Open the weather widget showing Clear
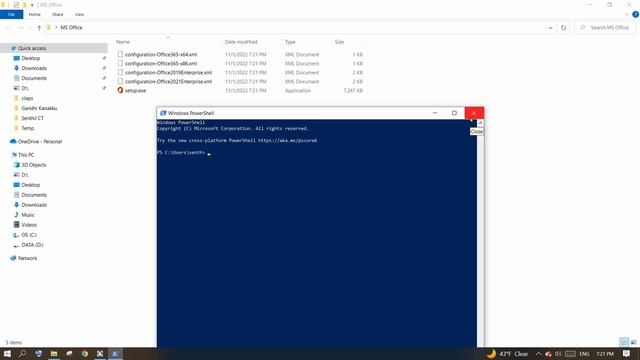 [507, 354]
